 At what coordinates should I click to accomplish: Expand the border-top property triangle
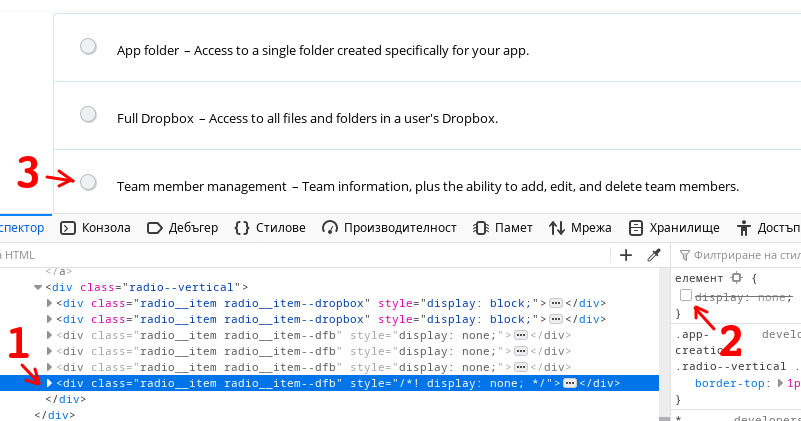pos(781,383)
